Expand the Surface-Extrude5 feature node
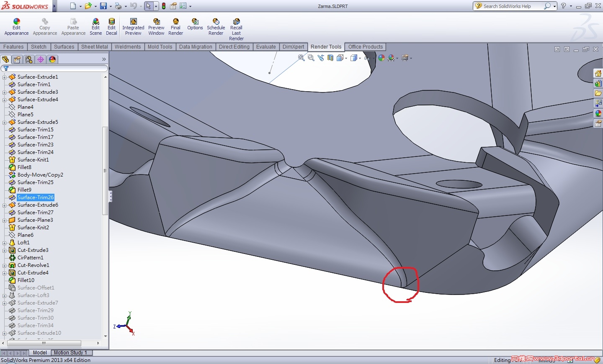The width and height of the screenshot is (603, 364). pyautogui.click(x=4, y=122)
